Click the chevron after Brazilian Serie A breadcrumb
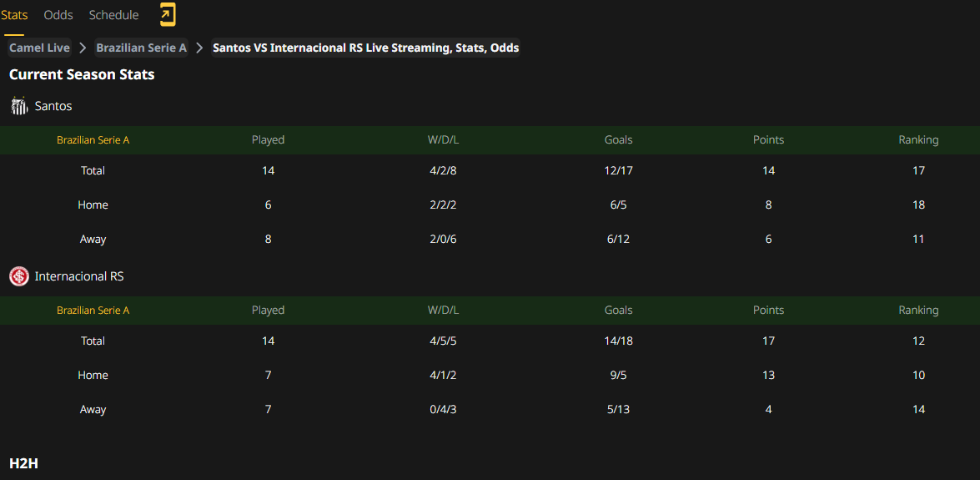The height and width of the screenshot is (480, 980). pyautogui.click(x=199, y=48)
